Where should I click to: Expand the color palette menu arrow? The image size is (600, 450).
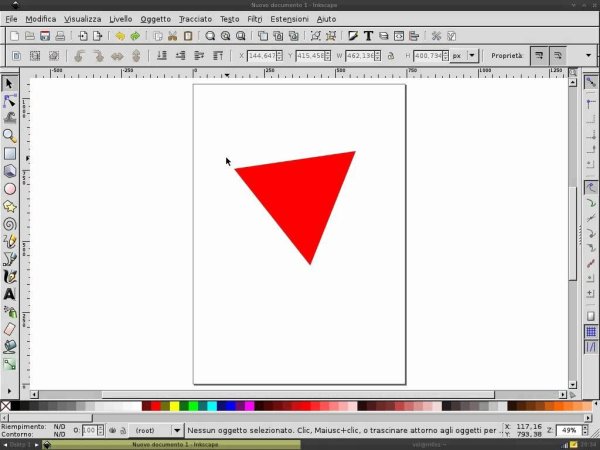595,404
